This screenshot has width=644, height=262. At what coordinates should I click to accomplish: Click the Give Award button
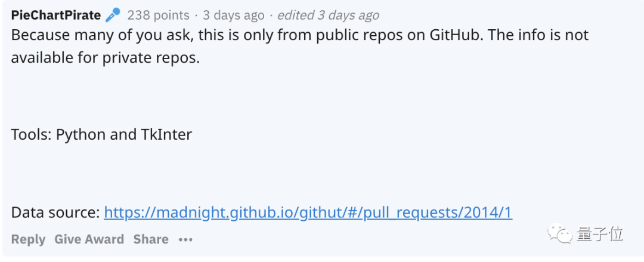click(89, 239)
